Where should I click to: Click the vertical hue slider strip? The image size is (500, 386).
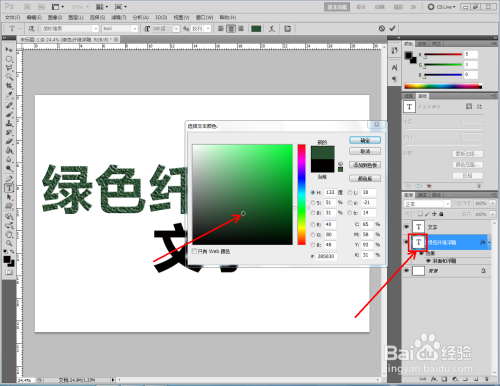click(x=301, y=194)
